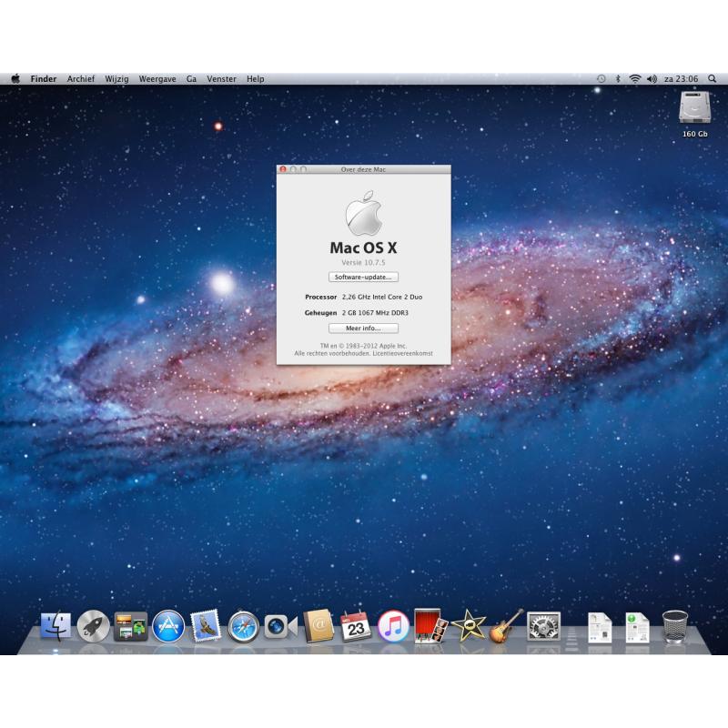Open the Ga menu
This screenshot has height=728, width=728.
191,79
